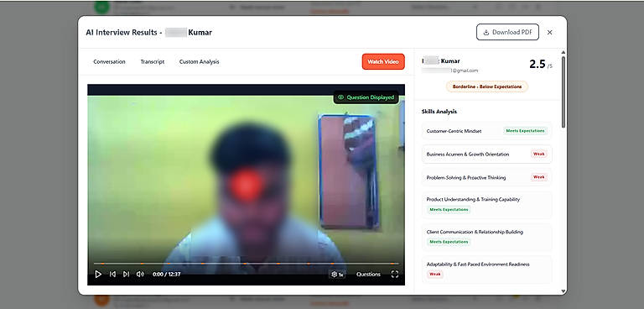Image resolution: width=644 pixels, height=309 pixels.
Task: Click the video time 0:00 / 12:37
Action: 166,274
